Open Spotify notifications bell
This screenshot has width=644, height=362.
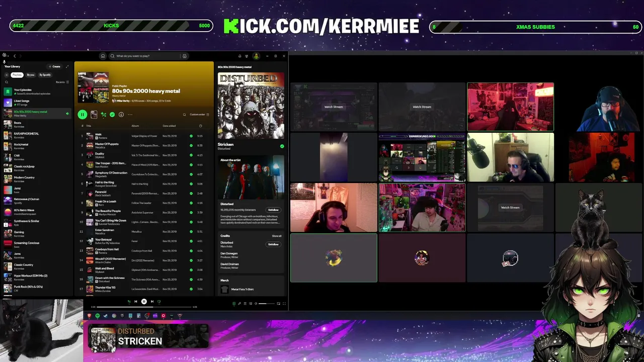240,56
